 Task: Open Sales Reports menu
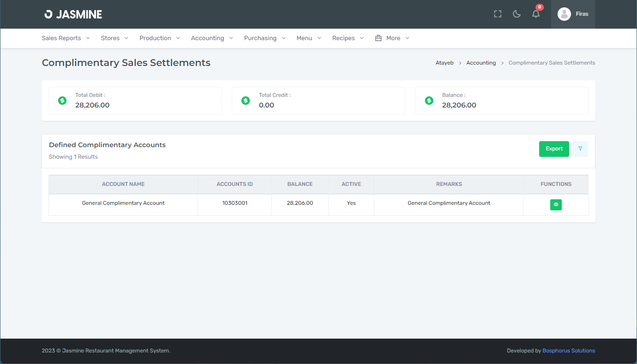click(66, 38)
